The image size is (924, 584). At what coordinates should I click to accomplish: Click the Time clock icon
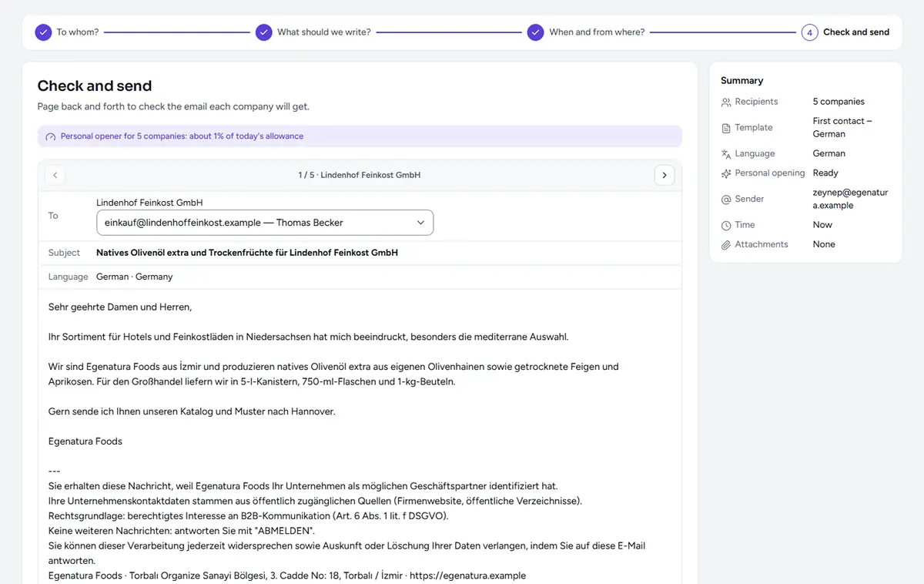coord(726,226)
